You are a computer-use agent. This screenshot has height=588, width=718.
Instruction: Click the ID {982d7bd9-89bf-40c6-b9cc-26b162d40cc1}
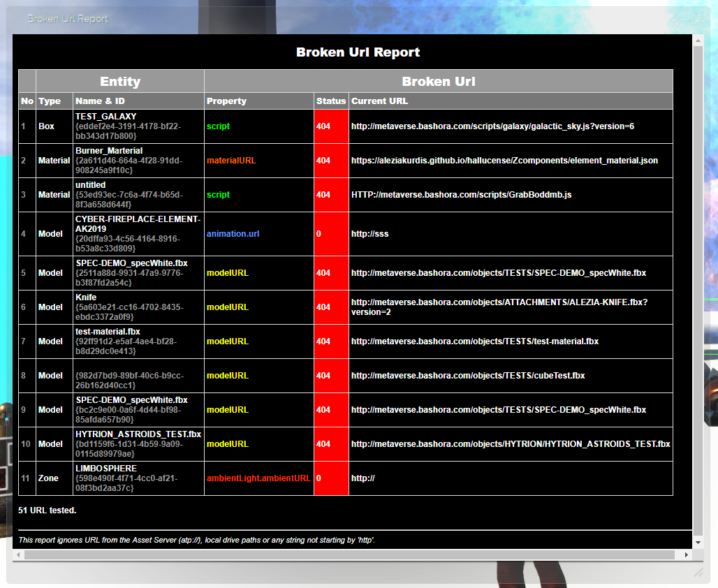pos(130,380)
